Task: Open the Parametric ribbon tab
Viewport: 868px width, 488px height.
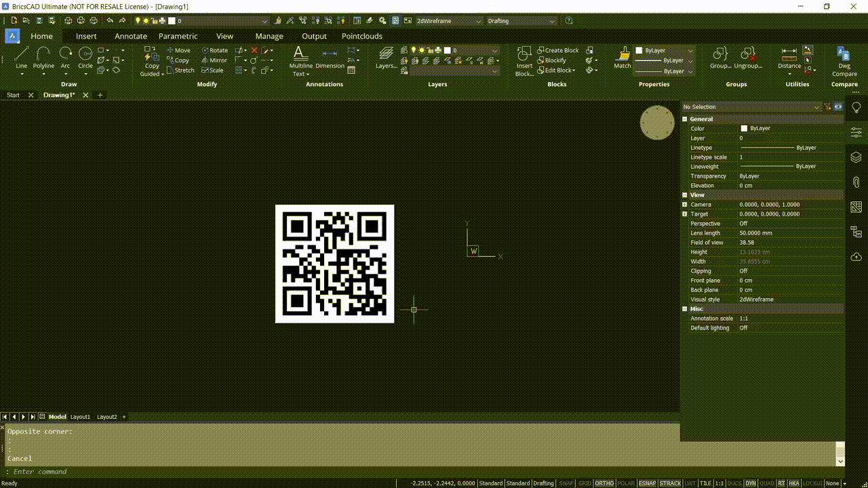Action: [178, 36]
